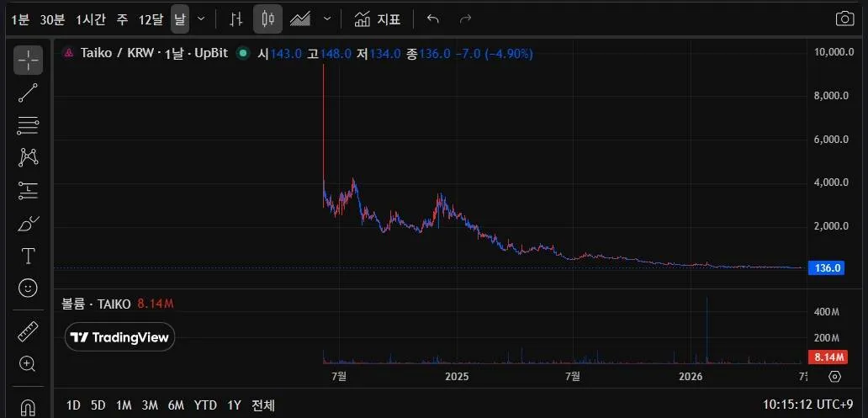Open the 지표 indicators menu
This screenshot has height=418, width=868.
(377, 19)
